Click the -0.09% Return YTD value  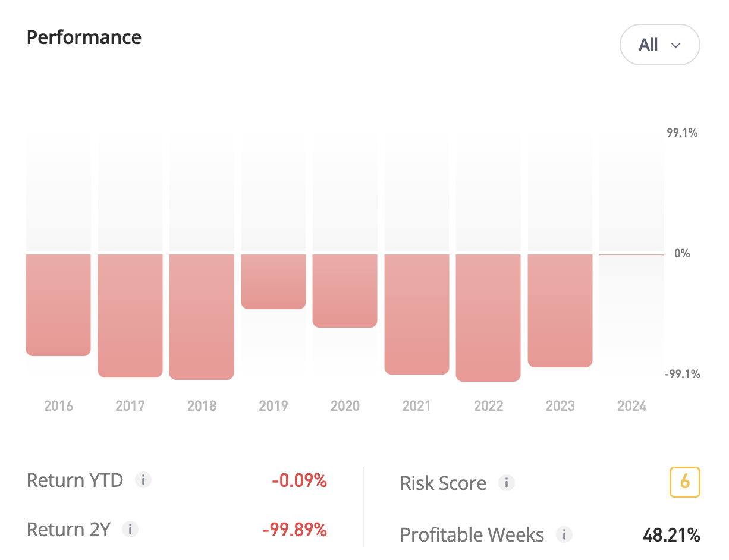[299, 480]
